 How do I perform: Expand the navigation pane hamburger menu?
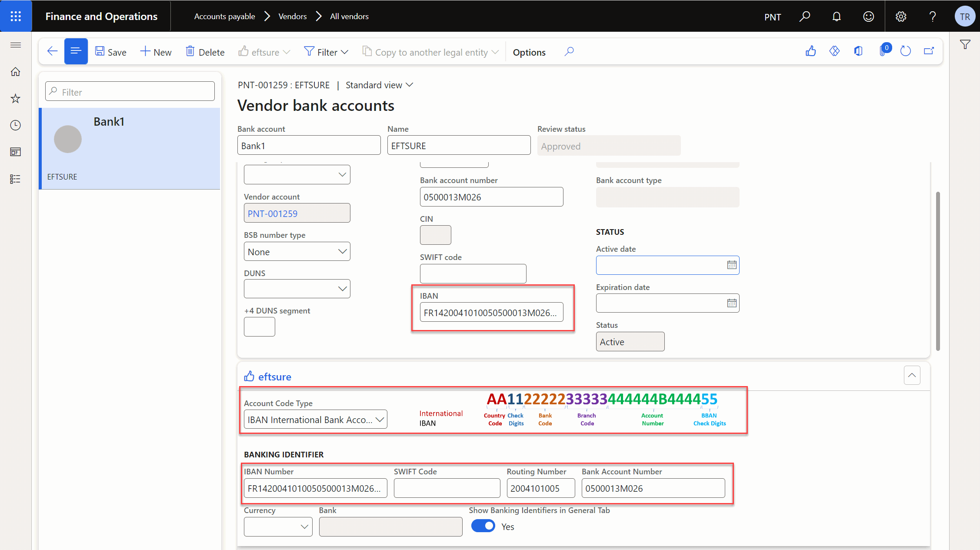16,45
